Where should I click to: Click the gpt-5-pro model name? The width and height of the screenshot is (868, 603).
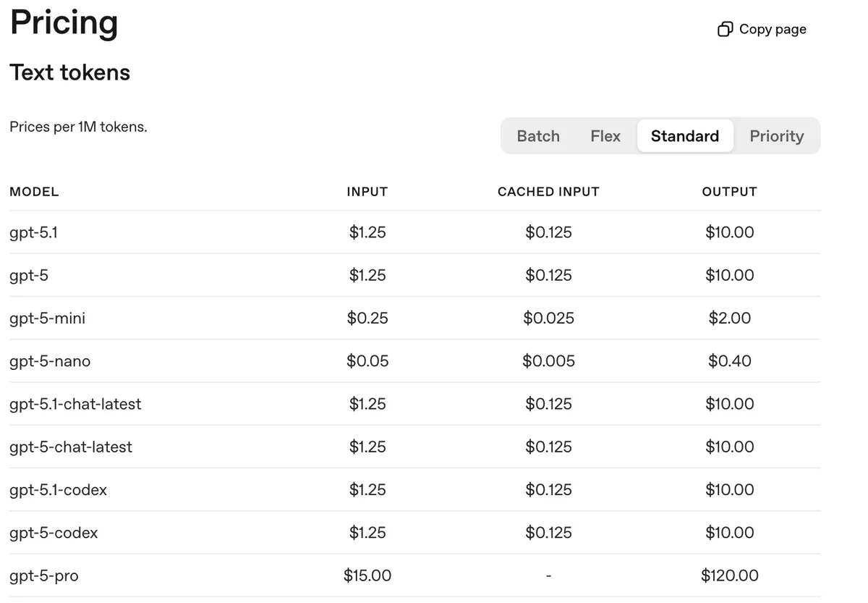coord(43,575)
